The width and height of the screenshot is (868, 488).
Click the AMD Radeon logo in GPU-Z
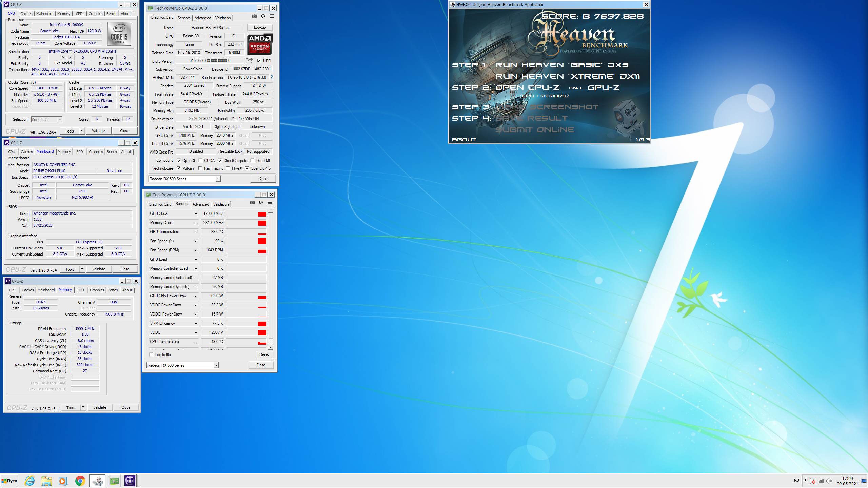pos(260,44)
